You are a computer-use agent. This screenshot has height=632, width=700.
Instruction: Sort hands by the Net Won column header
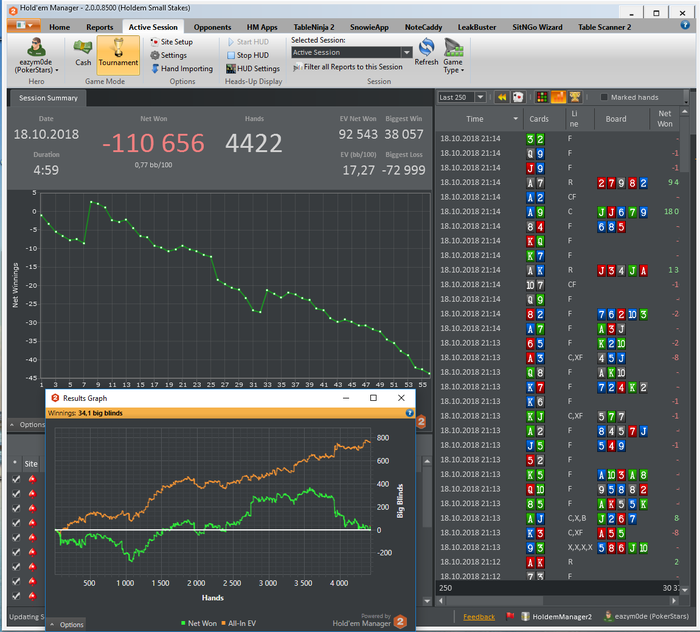[x=664, y=119]
